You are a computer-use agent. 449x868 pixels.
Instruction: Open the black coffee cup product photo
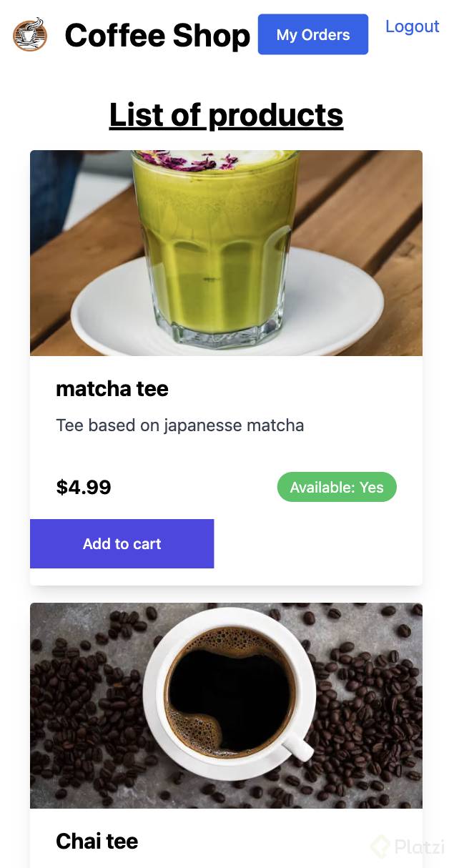pos(226,706)
